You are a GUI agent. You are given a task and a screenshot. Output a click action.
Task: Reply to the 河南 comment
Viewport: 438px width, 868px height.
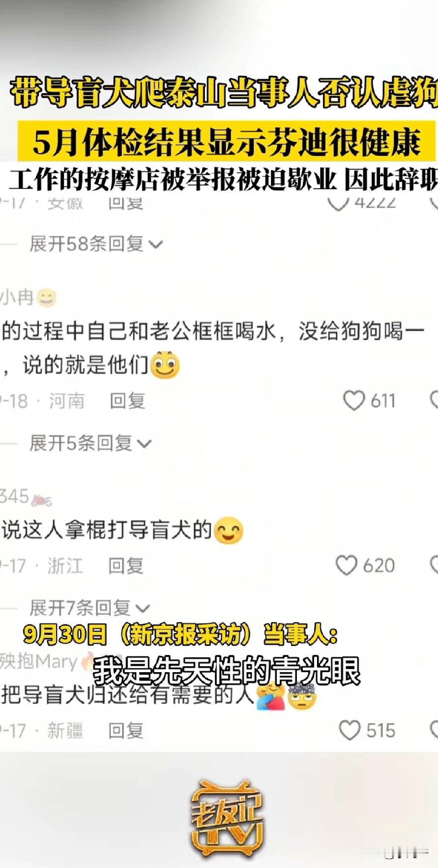point(127,401)
